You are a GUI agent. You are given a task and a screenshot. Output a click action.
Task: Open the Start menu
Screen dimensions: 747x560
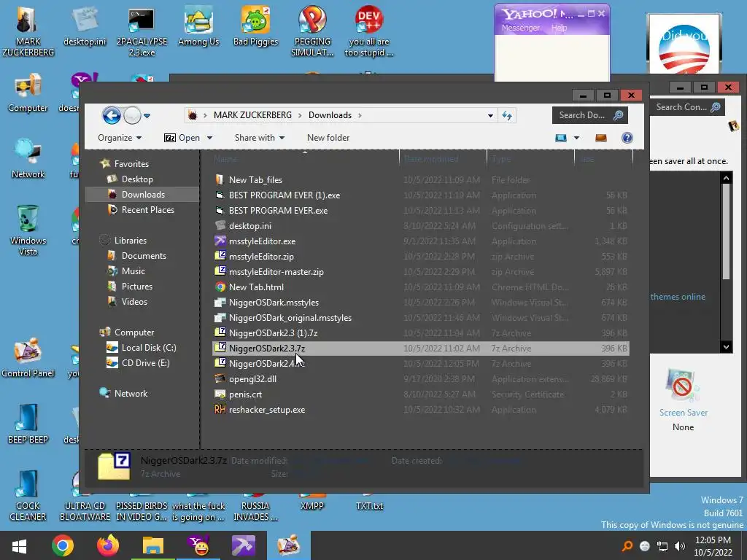coord(19,545)
